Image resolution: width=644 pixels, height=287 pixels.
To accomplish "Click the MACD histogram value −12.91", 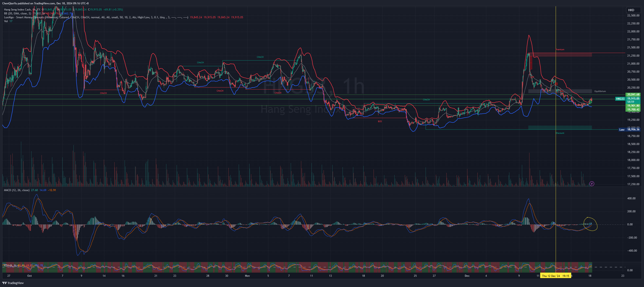I will [52, 190].
